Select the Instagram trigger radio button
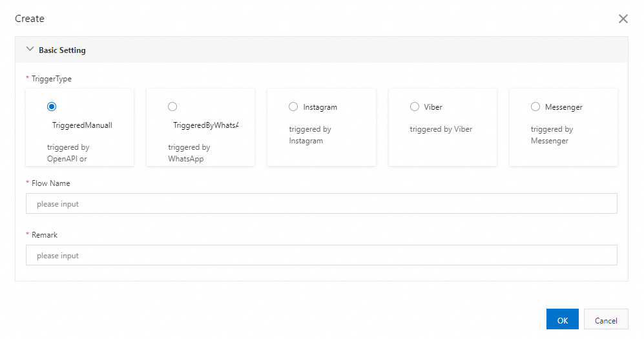The width and height of the screenshot is (644, 339). [x=293, y=107]
